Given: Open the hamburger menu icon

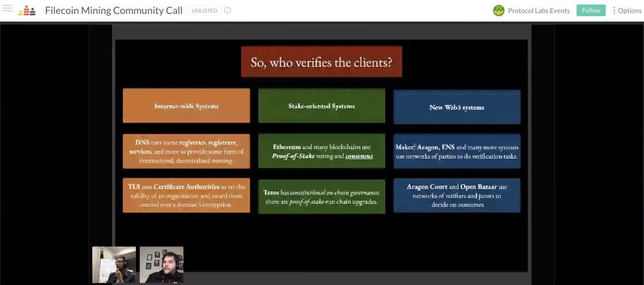Looking at the screenshot, I should tap(7, 8).
